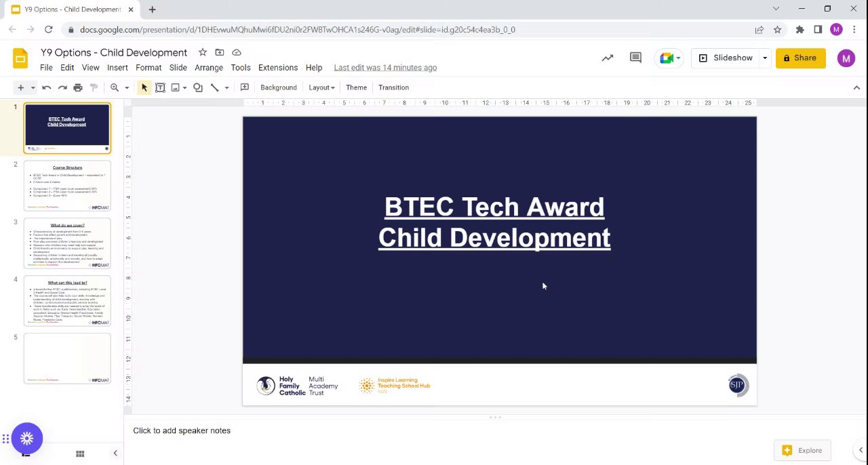Open the View menu
Screen dimensions: 868x465
(x=90, y=68)
